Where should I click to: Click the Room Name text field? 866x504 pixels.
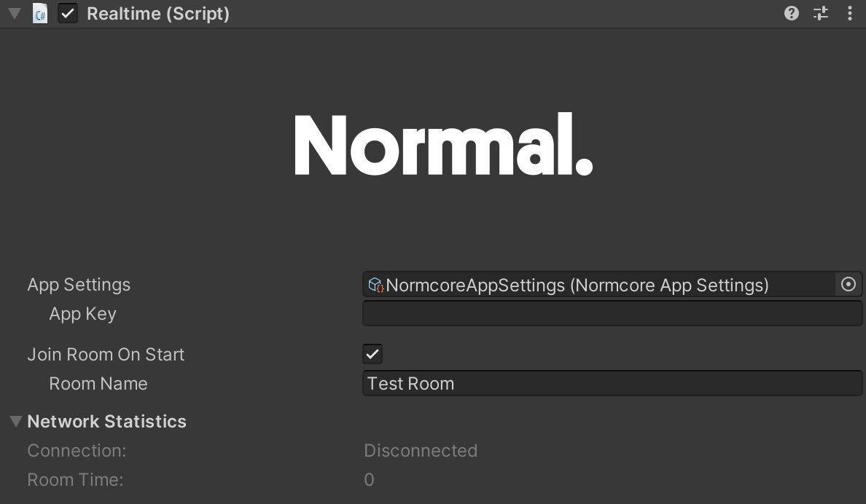[x=612, y=383]
